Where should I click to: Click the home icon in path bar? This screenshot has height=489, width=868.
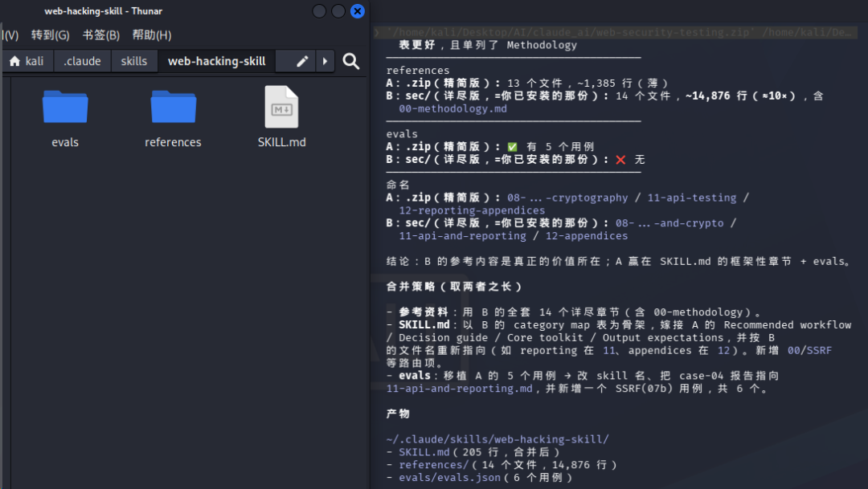15,61
